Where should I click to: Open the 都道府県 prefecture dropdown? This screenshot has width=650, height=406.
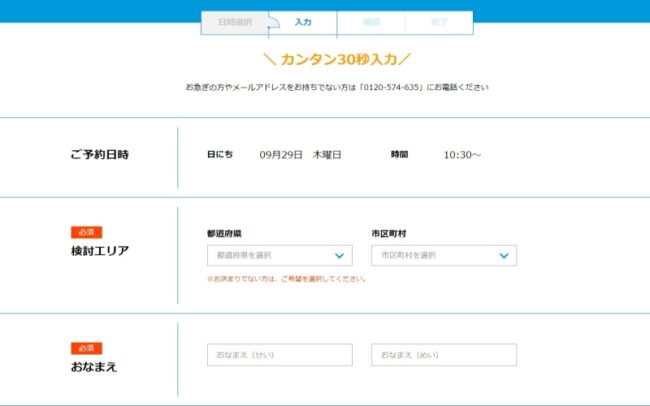(x=280, y=255)
